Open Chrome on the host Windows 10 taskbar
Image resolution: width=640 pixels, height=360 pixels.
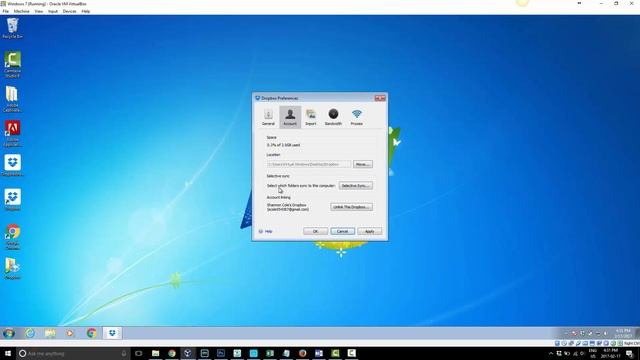coord(171,353)
